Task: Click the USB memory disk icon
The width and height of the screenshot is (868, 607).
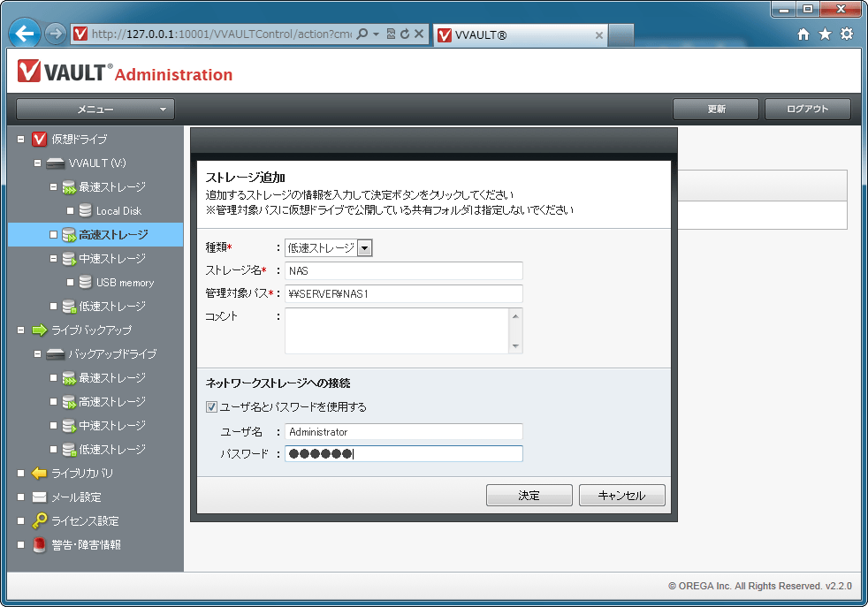Action: click(x=85, y=282)
